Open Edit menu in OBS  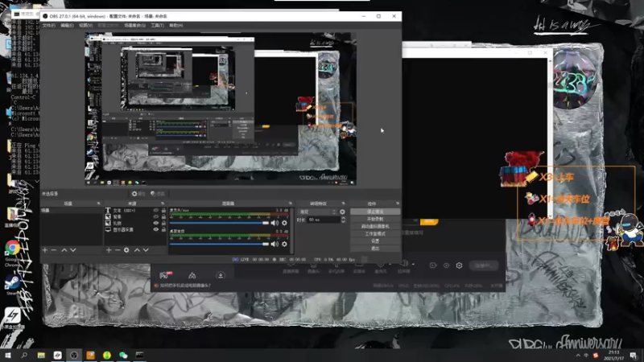(x=67, y=26)
